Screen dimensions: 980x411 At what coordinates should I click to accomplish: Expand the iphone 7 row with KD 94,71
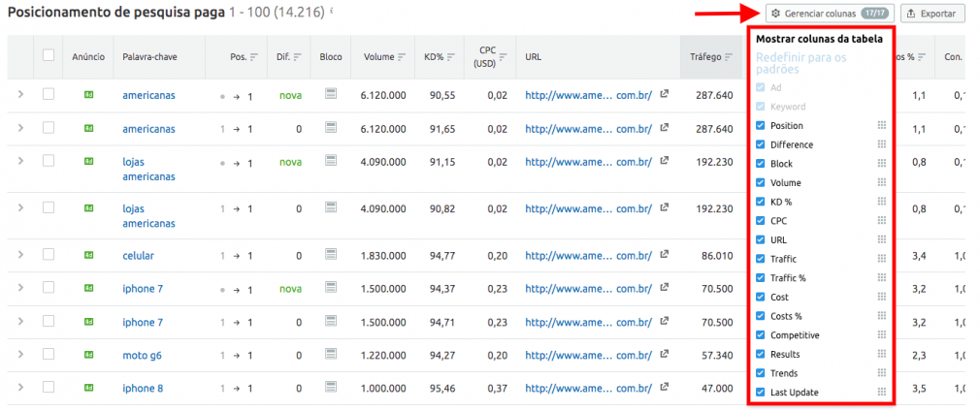pos(20,321)
